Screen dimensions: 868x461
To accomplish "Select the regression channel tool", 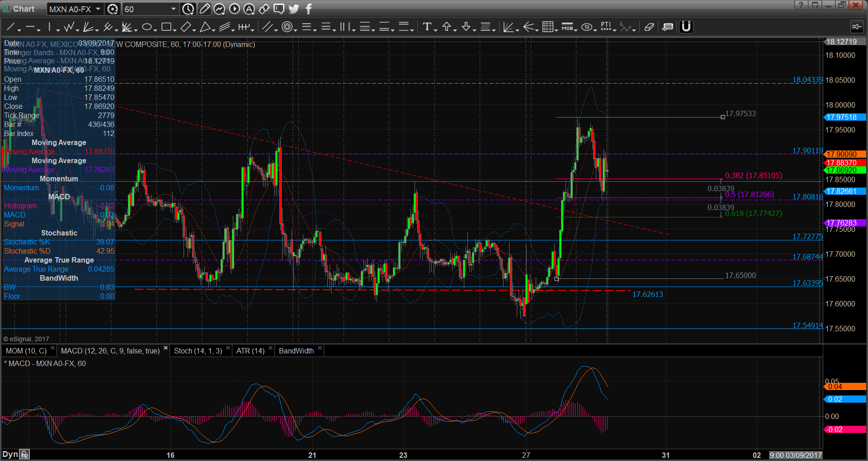I will point(224,27).
